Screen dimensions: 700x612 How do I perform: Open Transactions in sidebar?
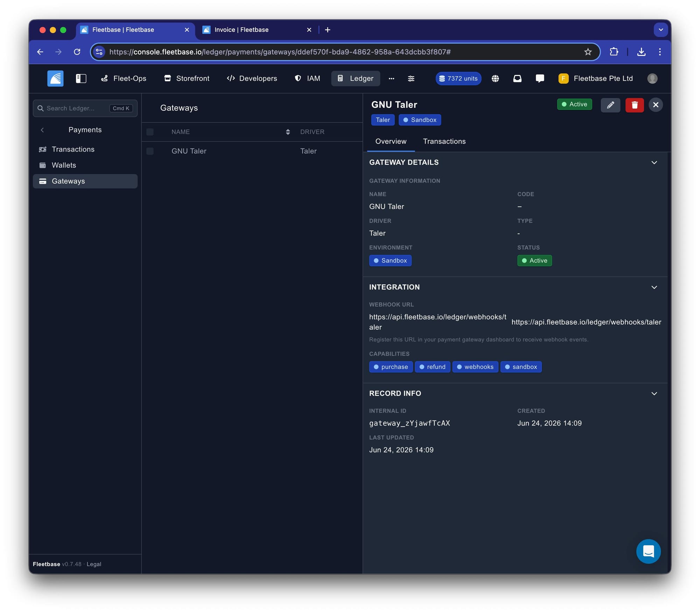(x=85, y=149)
